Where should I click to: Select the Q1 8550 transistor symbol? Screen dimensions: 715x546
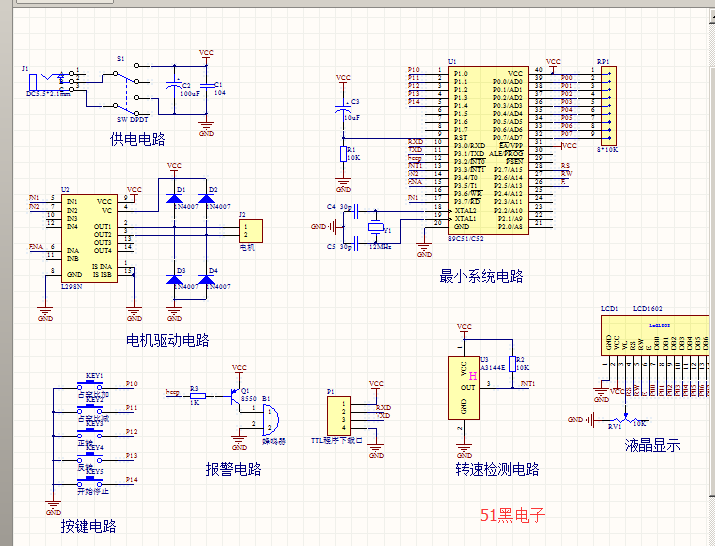click(236, 398)
